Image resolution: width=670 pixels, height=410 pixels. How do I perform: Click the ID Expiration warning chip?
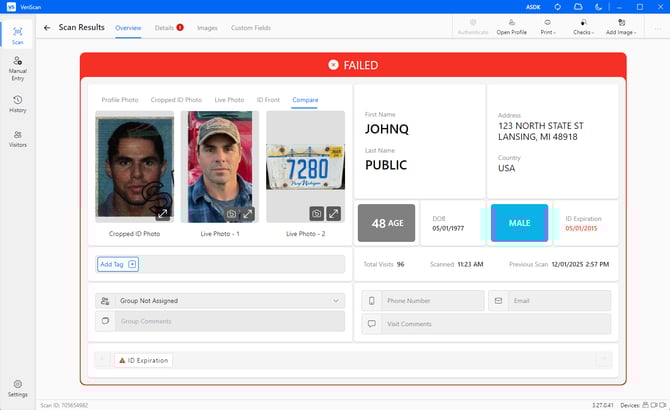click(x=143, y=360)
